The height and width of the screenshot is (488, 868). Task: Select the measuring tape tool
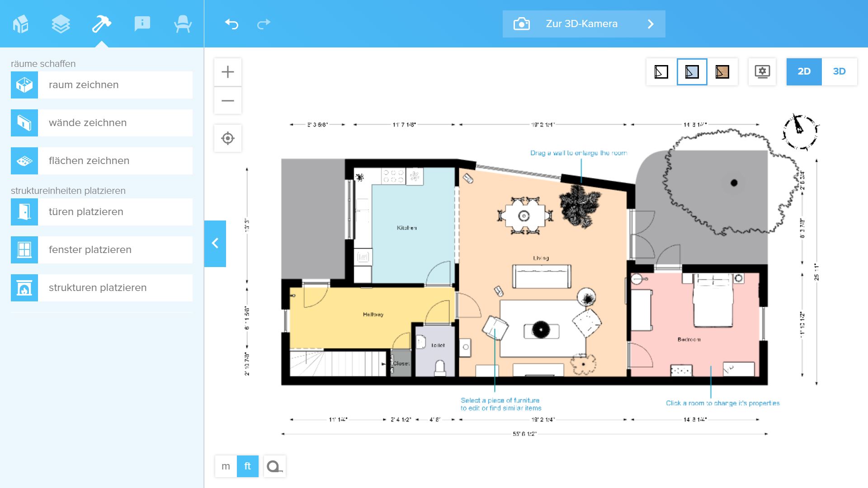pyautogui.click(x=274, y=466)
